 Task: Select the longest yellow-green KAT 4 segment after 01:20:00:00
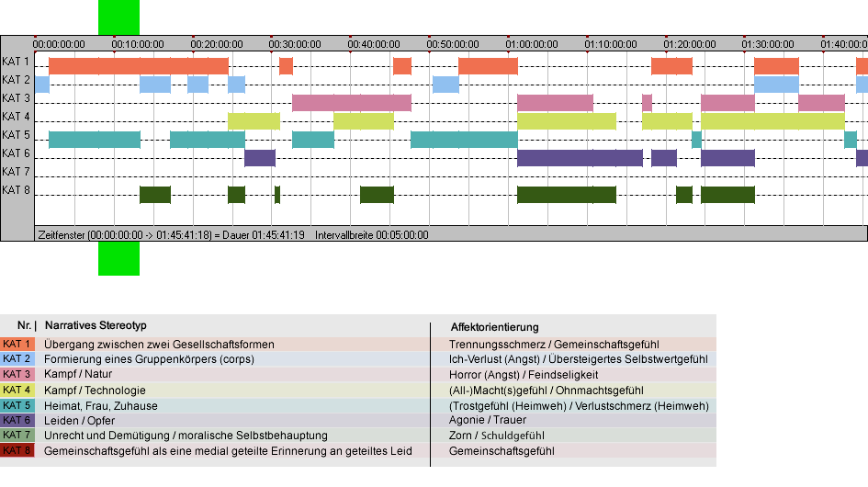pyautogui.click(x=772, y=121)
